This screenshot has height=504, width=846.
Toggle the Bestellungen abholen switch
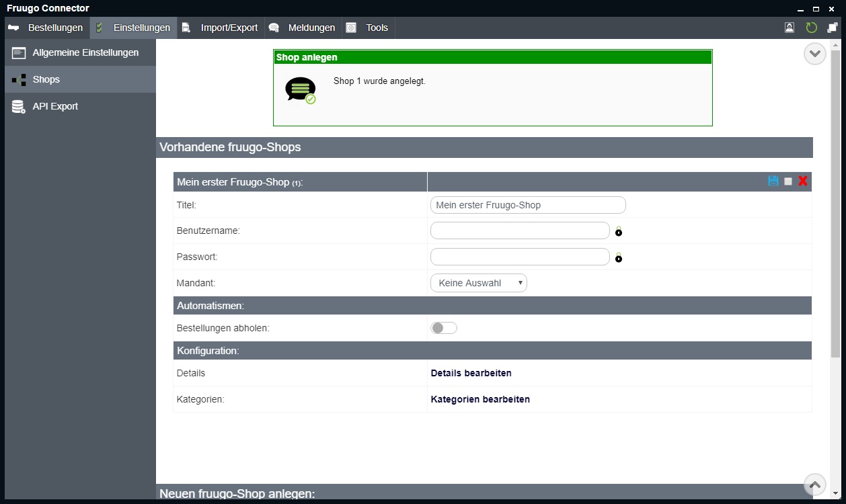444,328
